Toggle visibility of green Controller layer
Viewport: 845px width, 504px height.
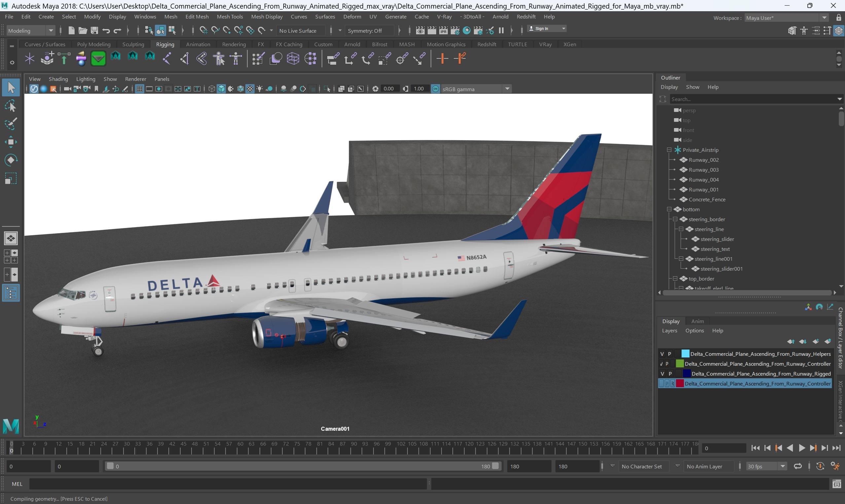tap(661, 364)
